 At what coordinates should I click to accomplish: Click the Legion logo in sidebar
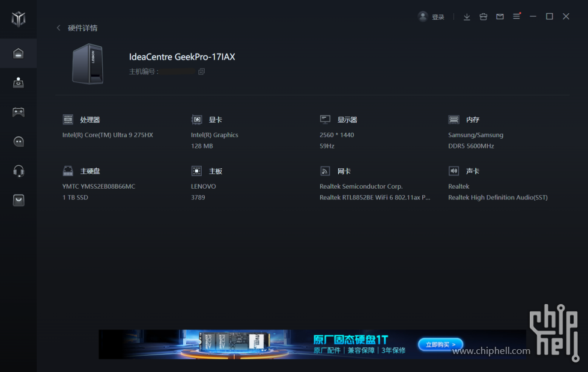(19, 19)
